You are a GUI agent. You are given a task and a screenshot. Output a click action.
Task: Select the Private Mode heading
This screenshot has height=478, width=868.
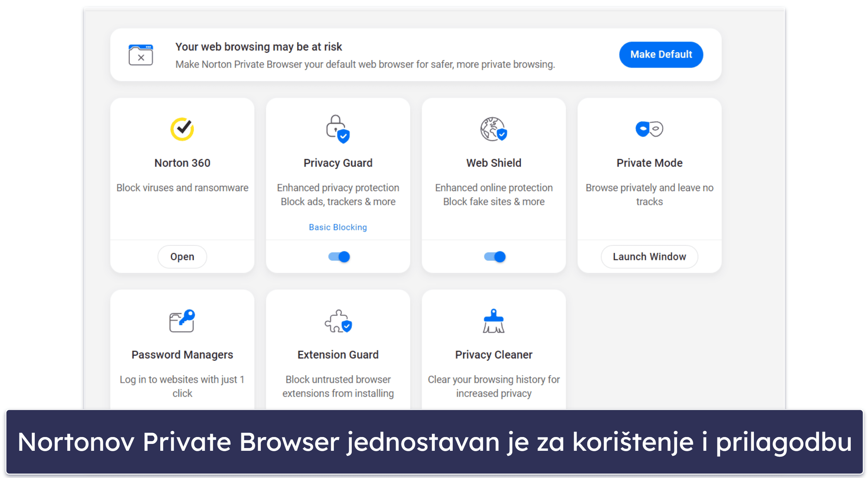click(649, 163)
